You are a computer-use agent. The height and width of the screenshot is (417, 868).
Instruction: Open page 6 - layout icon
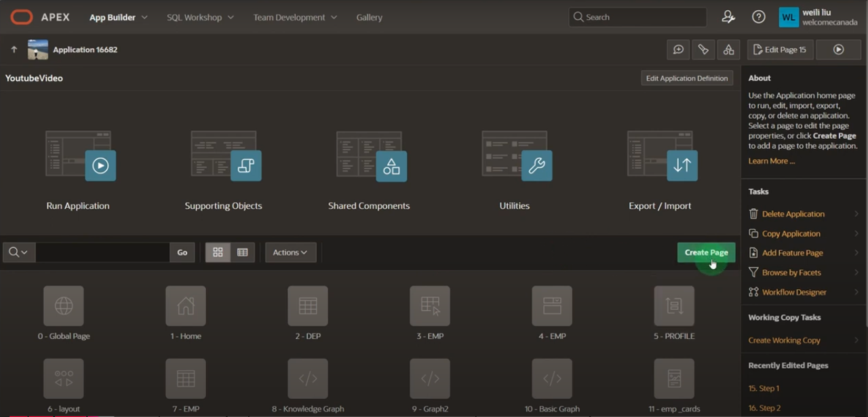click(x=64, y=378)
